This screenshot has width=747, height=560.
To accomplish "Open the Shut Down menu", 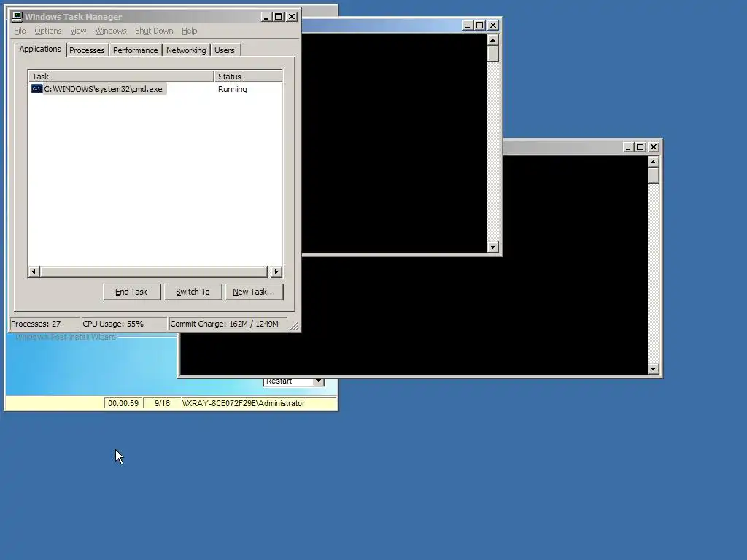I will click(x=154, y=31).
